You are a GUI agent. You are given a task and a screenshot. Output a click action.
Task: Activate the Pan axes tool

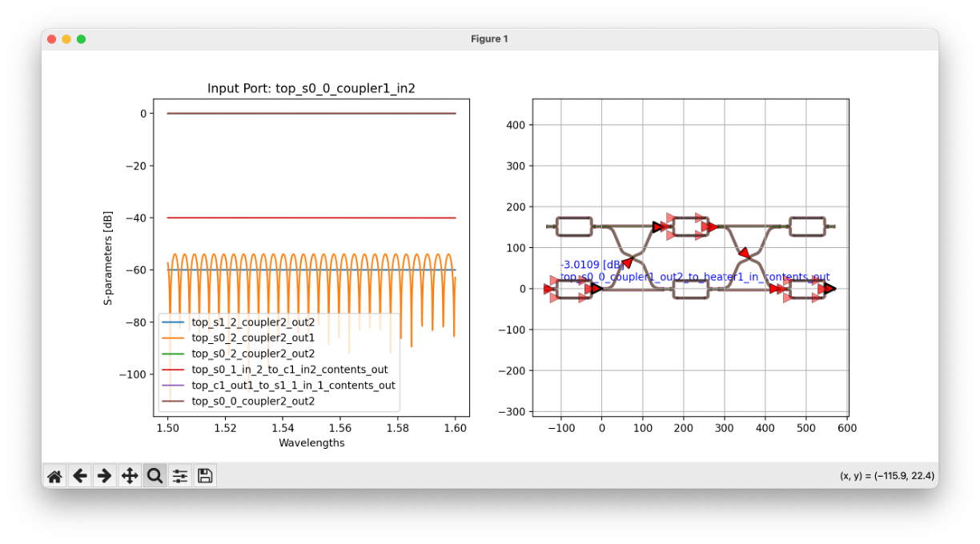130,476
